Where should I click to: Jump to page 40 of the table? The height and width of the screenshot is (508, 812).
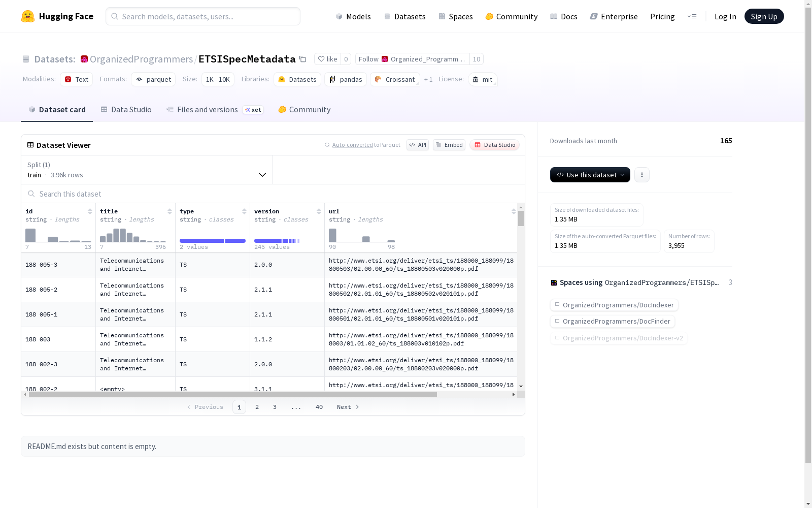319,407
